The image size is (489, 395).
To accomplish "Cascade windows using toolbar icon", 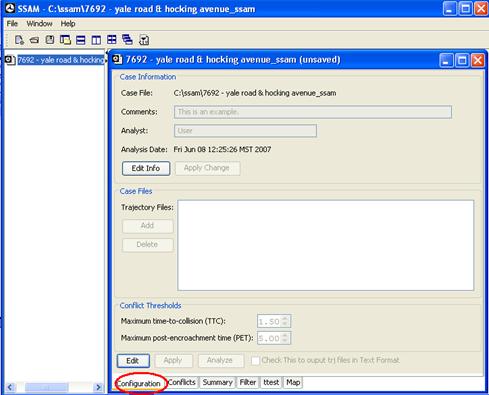I will click(x=127, y=40).
